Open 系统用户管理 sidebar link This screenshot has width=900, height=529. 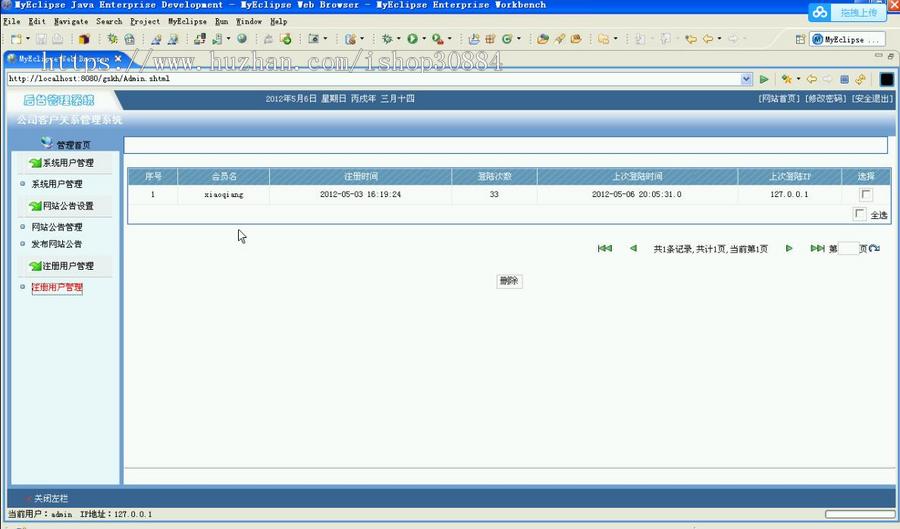[x=57, y=184]
